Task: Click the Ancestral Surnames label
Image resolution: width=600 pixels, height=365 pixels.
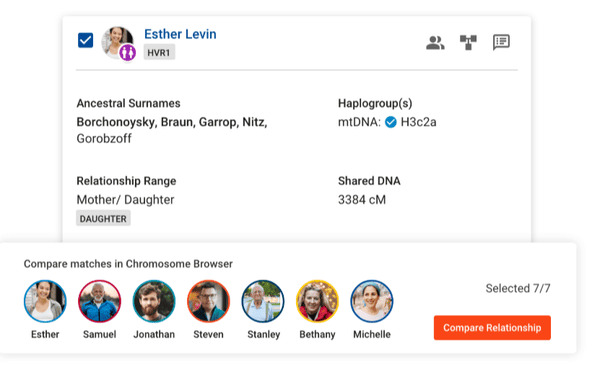Action: 128,103
